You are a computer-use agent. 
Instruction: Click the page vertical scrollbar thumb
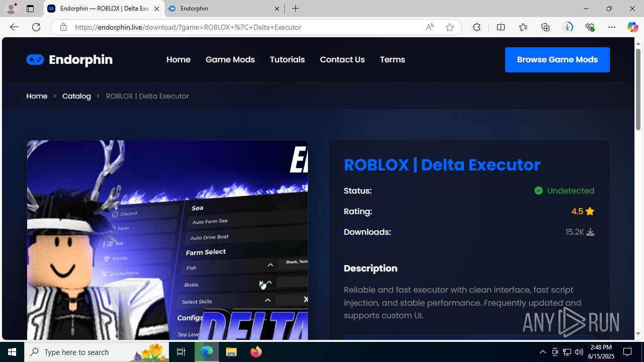[x=638, y=89]
